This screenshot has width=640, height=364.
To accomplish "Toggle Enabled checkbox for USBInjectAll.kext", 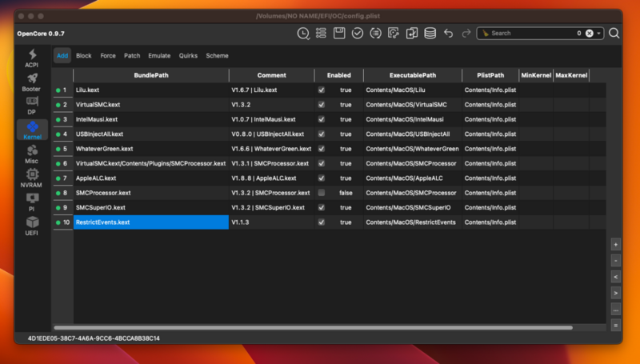I will pos(322,134).
